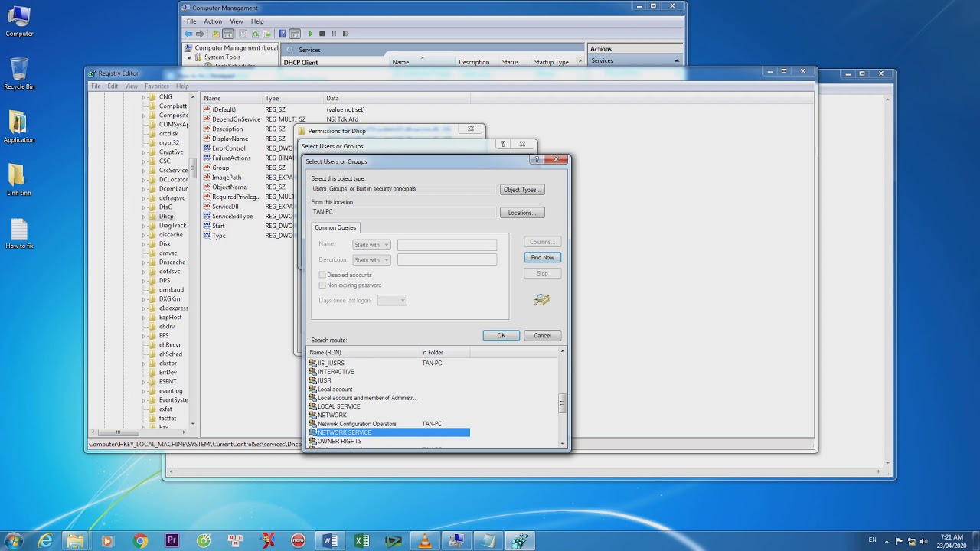
Task: Select NETWORK SERVICE in search results
Action: pyautogui.click(x=388, y=432)
